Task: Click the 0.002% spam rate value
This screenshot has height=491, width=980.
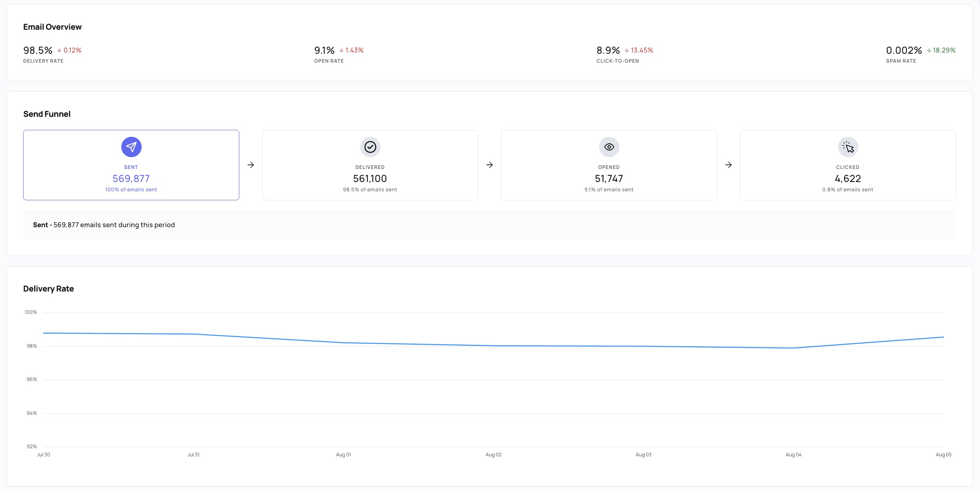Action: pos(904,50)
